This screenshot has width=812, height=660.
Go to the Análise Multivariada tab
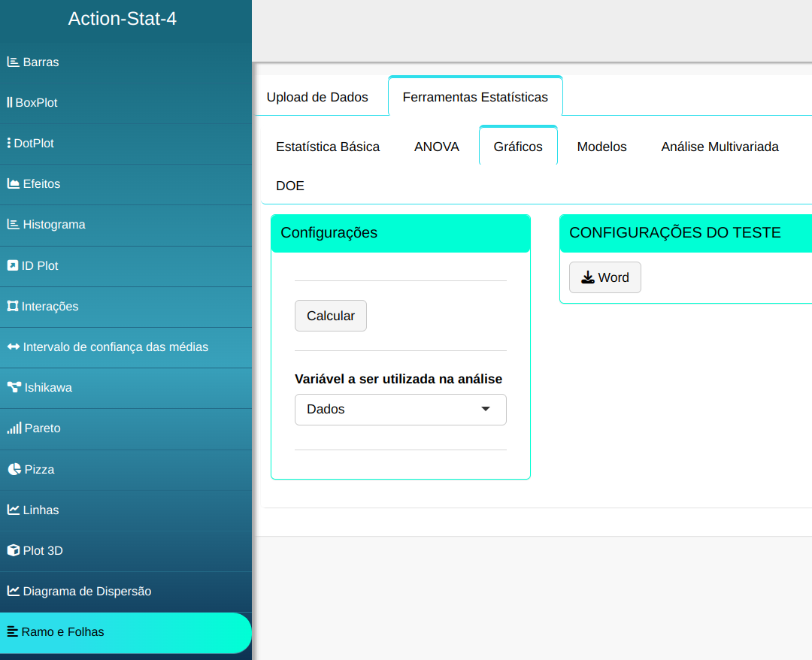(x=720, y=147)
